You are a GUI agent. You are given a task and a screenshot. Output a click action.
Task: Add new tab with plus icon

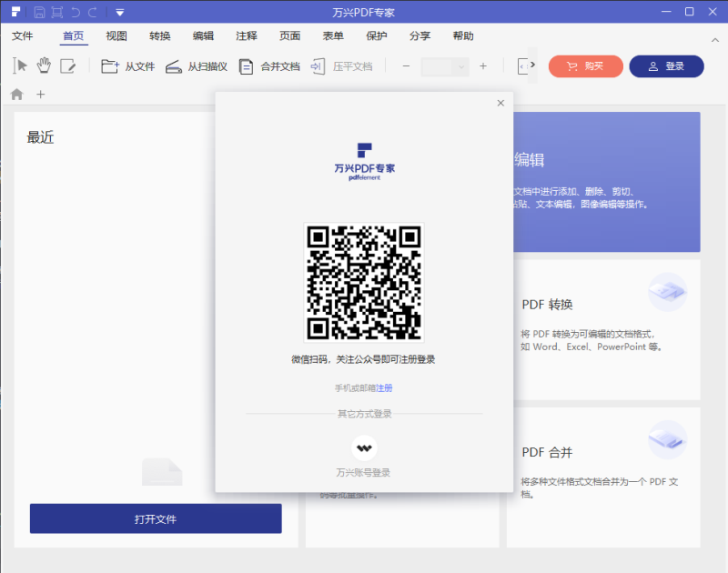point(40,95)
